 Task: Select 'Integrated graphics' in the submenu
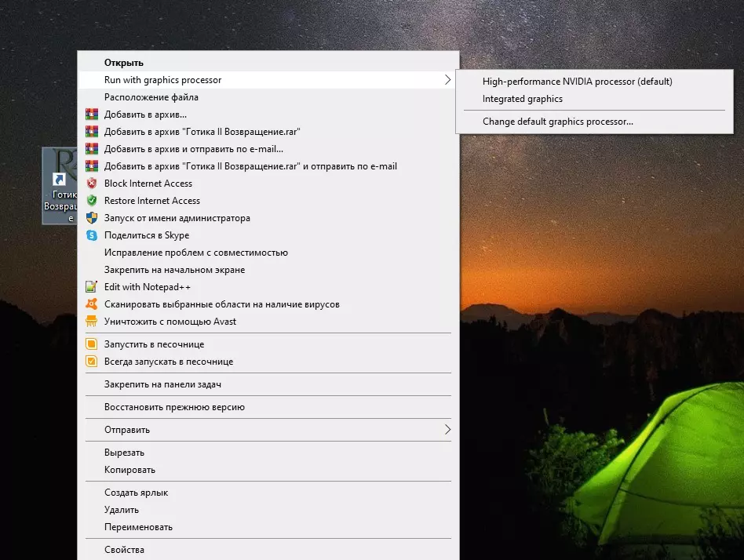[x=594, y=99]
